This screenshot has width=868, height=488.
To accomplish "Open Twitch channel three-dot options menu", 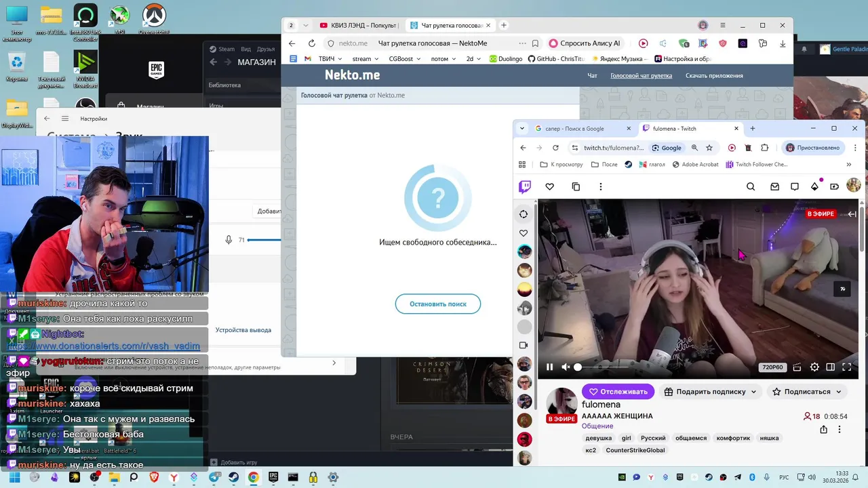I will 840,430.
